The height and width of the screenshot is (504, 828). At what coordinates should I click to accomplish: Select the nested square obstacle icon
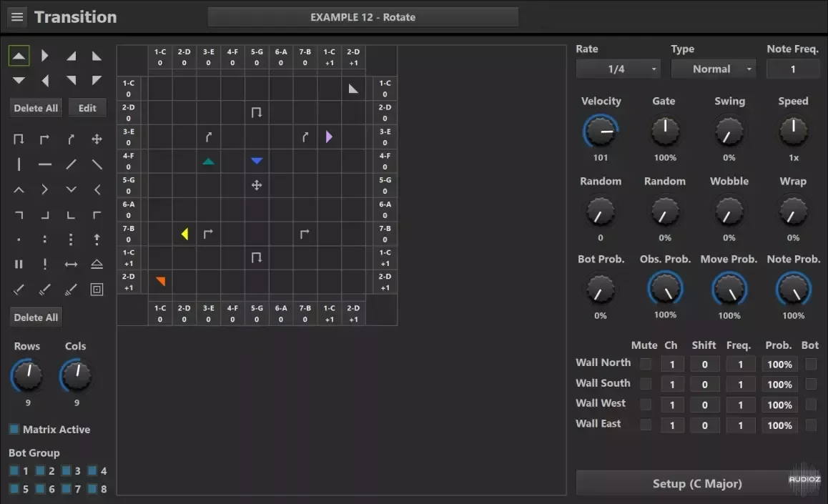click(97, 290)
